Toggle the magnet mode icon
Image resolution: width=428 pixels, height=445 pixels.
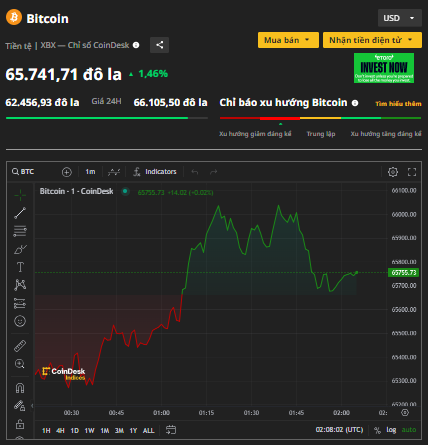point(20,388)
